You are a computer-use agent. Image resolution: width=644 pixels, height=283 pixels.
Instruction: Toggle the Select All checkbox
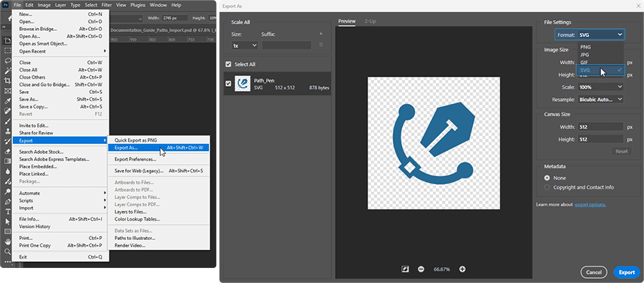click(228, 64)
